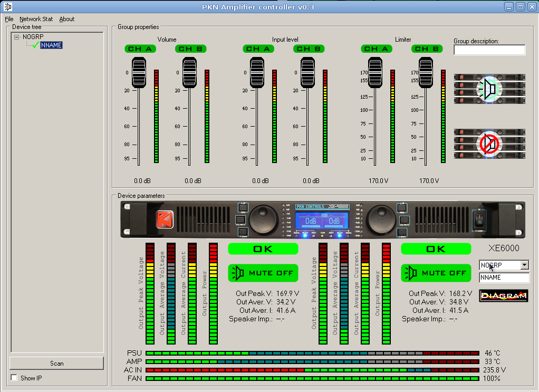
Task: Toggle the Volume CH A label
Action: 140,49
